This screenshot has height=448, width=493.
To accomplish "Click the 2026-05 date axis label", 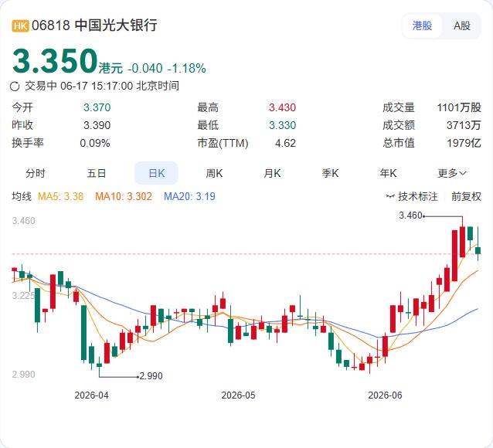I will pyautogui.click(x=238, y=395).
